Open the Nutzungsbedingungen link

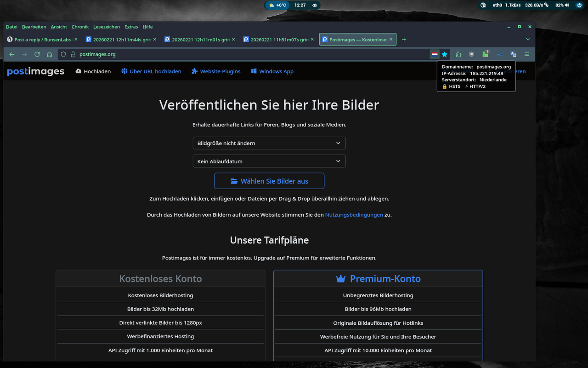pos(354,215)
